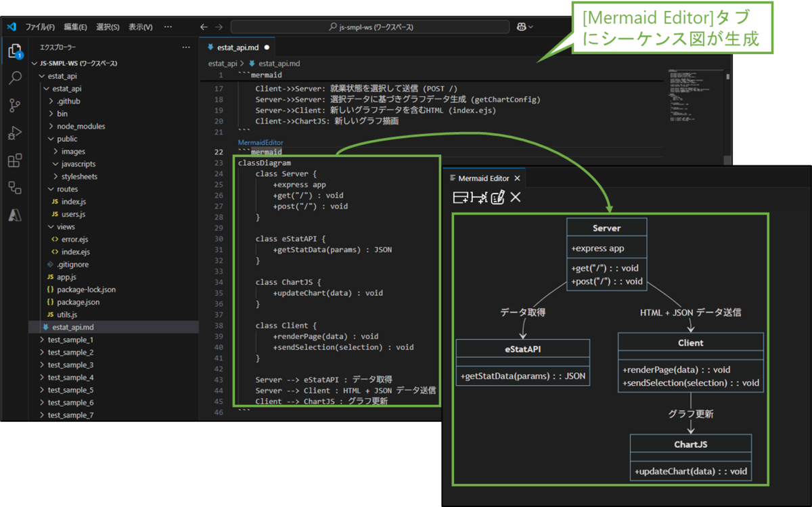
Task: Open the Explorer view in activity bar
Action: tap(14, 51)
